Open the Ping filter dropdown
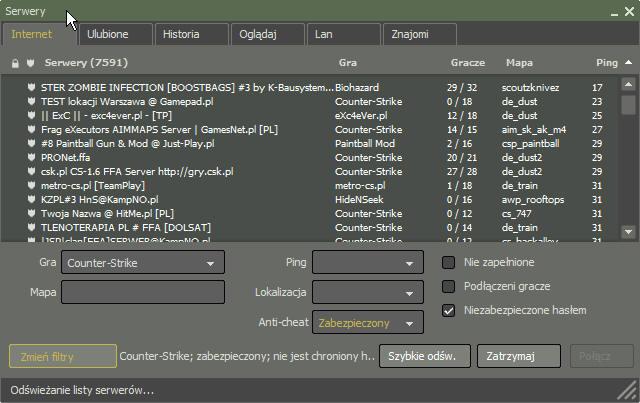This screenshot has height=403, width=640. [368, 263]
